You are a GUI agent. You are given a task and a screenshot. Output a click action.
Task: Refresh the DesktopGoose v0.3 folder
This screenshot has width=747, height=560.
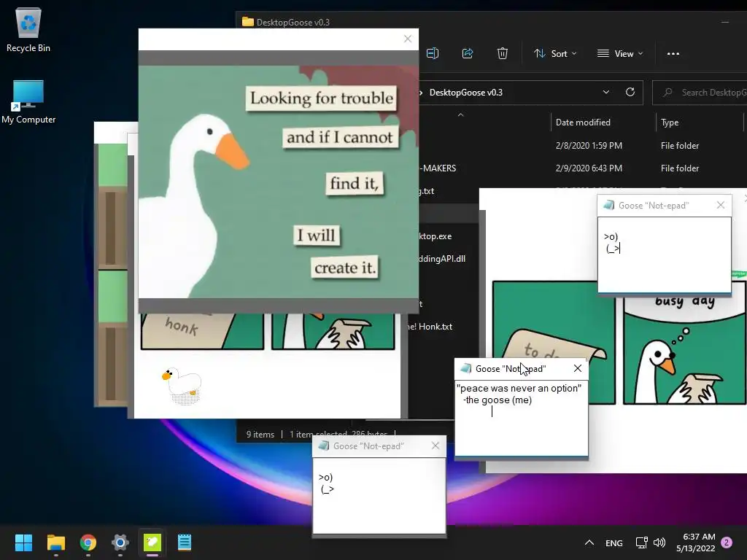tap(630, 92)
